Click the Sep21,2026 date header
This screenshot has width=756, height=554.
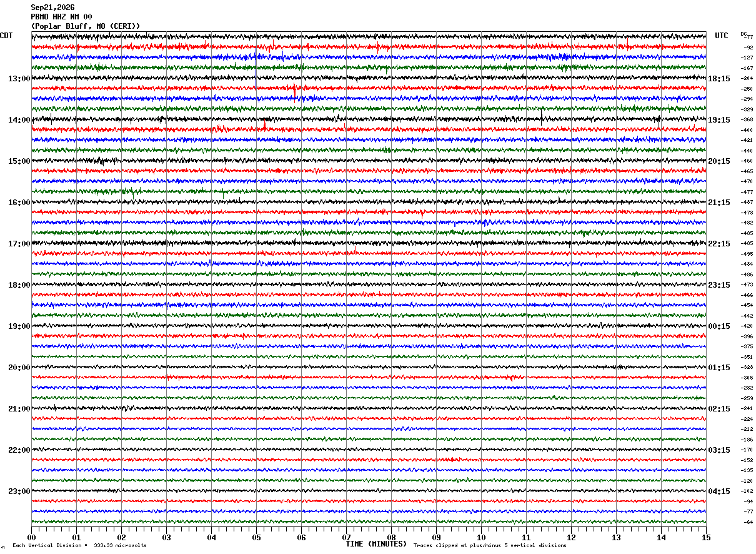click(x=52, y=8)
